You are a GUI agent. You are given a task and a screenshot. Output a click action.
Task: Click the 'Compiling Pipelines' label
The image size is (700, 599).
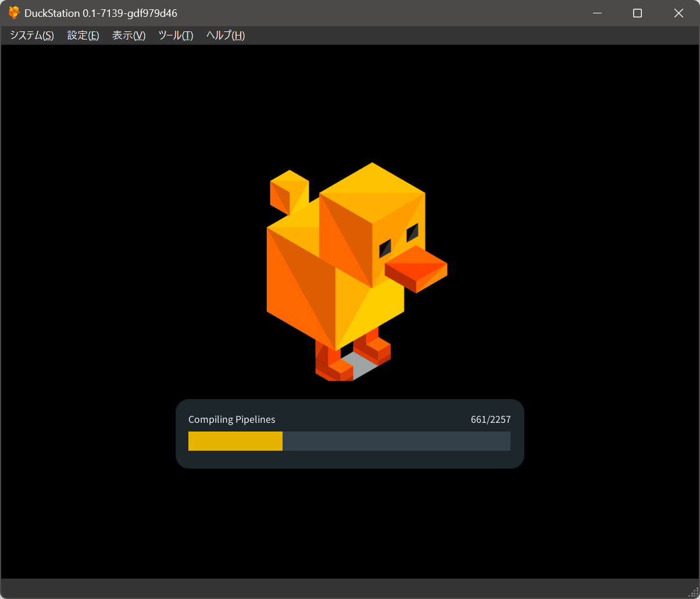tap(232, 419)
